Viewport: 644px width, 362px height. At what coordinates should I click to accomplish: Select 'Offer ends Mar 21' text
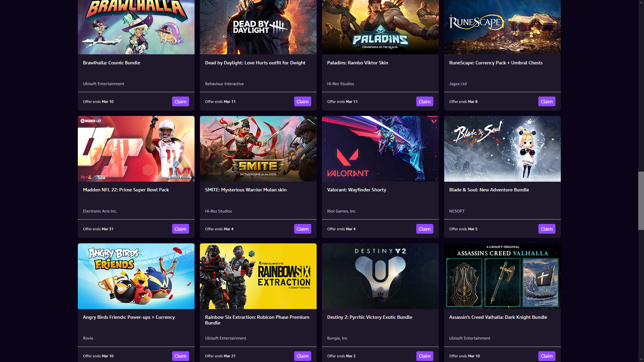pos(220,356)
